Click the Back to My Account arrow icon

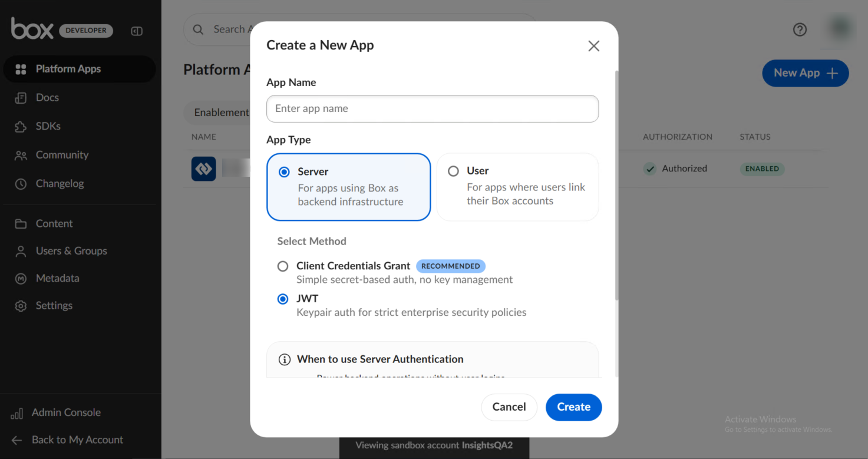click(x=17, y=440)
